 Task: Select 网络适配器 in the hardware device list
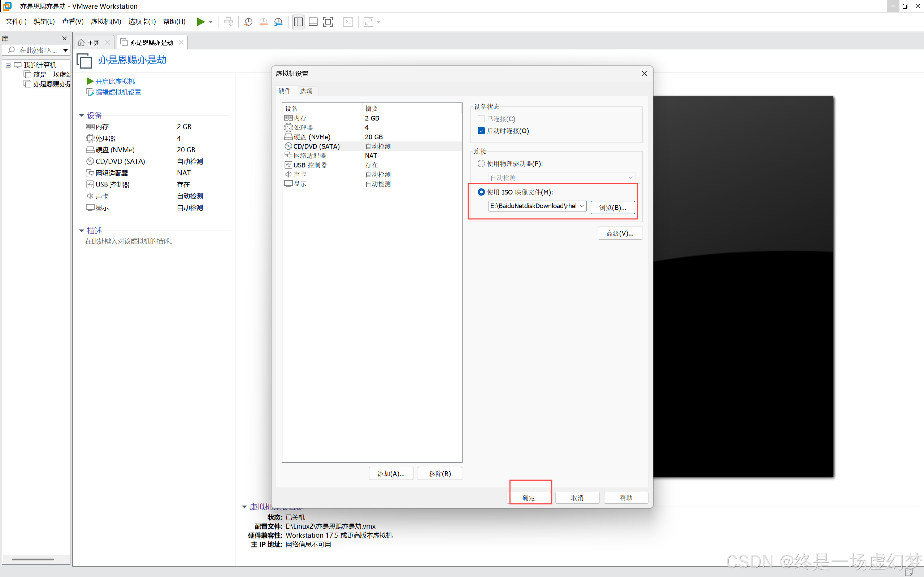[x=310, y=156]
